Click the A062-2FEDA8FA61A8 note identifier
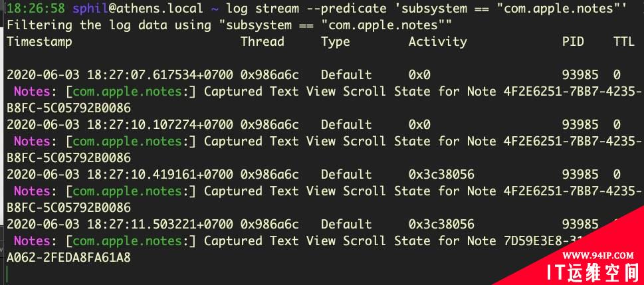Screen dimensions: 644x285 68,258
